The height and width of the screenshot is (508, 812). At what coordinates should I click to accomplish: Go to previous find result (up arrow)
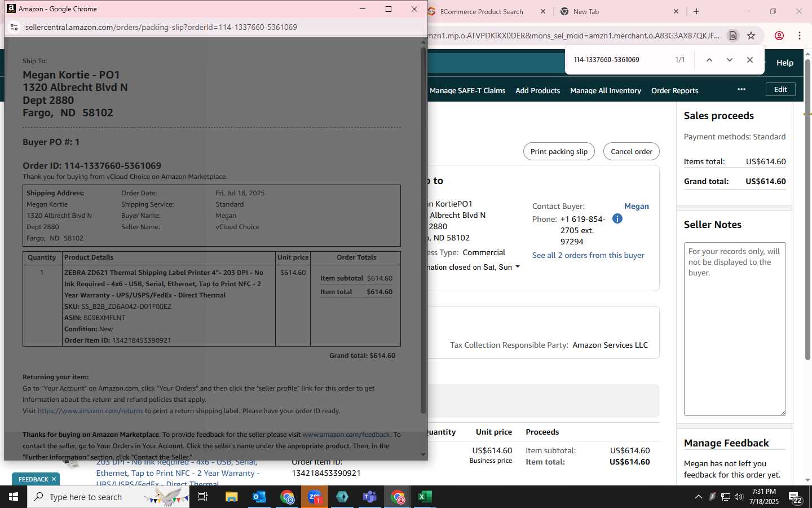(x=709, y=60)
